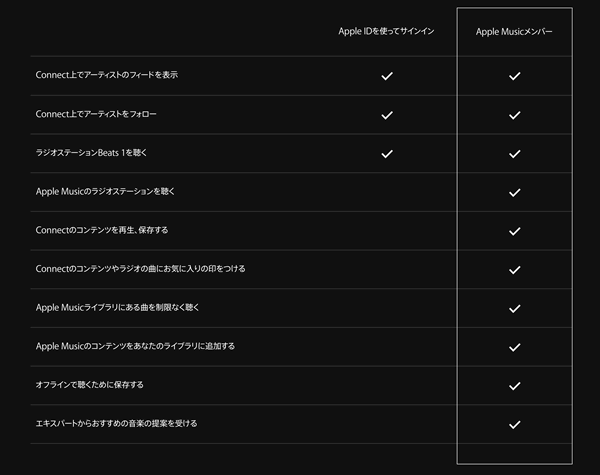The image size is (600, 475).
Task: Click the Apple ID checkmark for Beats 1 radio row
Action: click(x=387, y=154)
